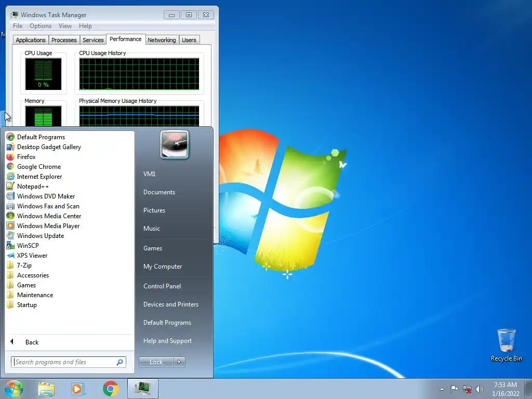Open Default Programs icon in program list
532x399 pixels.
[x=10, y=137]
